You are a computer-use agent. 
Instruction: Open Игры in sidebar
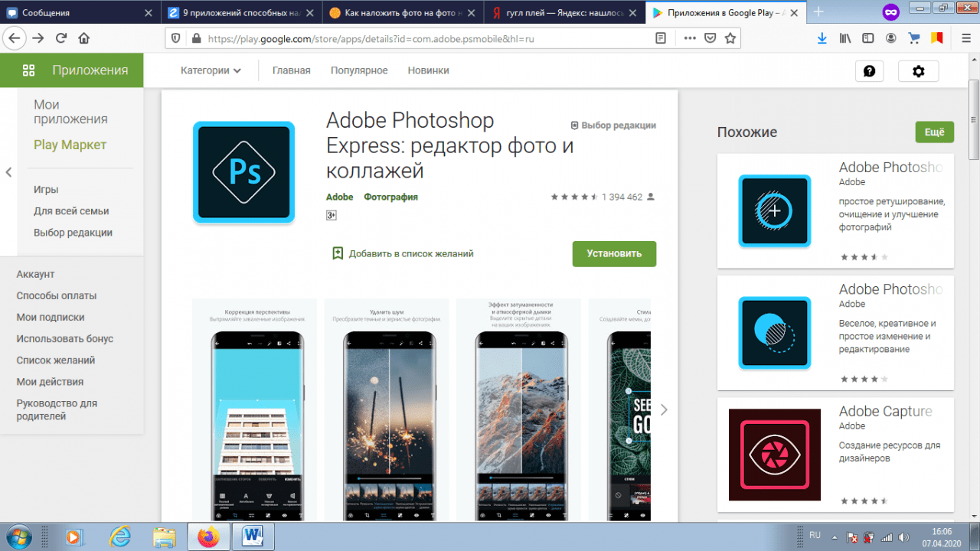point(46,190)
